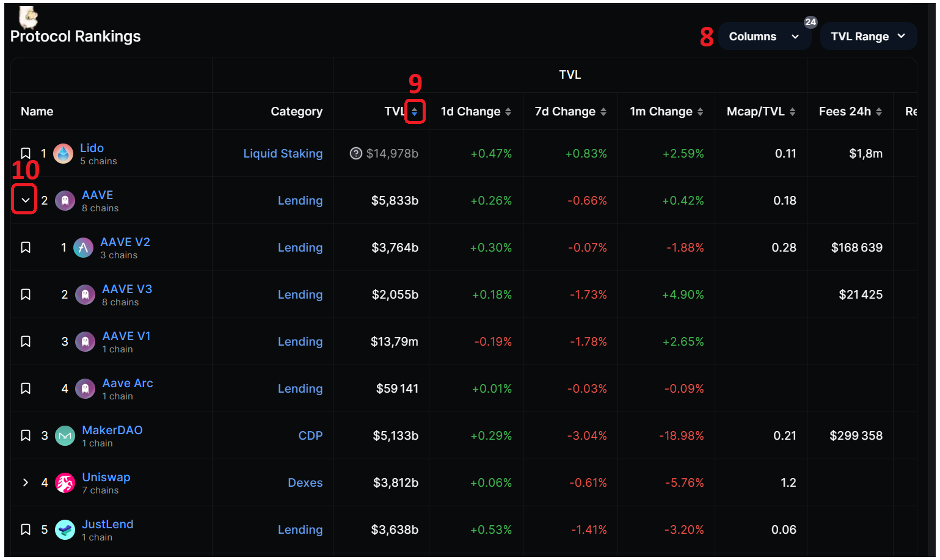This screenshot has height=560, width=940.
Task: Open the AAVE V2 link
Action: pyautogui.click(x=125, y=242)
